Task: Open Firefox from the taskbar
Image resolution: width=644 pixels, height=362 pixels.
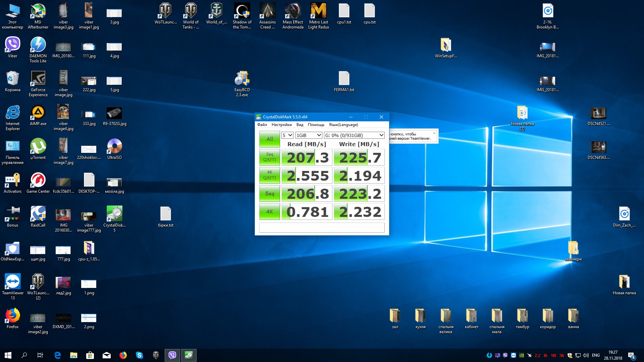Action: (123, 355)
